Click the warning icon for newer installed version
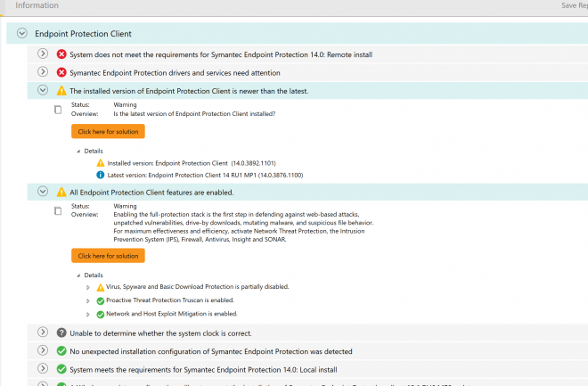This screenshot has width=588, height=386. [61, 91]
